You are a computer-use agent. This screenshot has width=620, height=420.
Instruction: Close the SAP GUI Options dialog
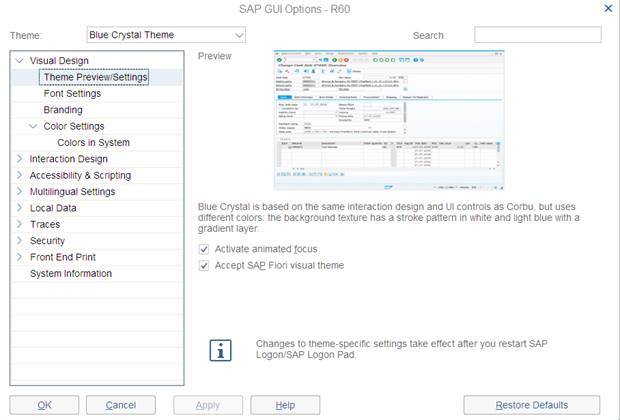coord(609,8)
